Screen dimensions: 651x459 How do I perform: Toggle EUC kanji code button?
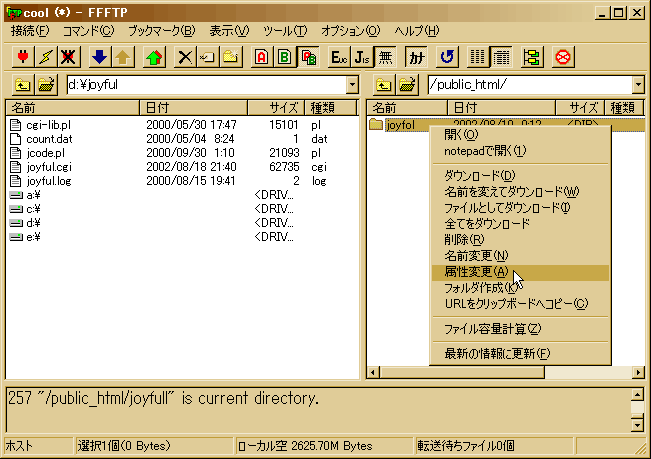click(x=339, y=57)
